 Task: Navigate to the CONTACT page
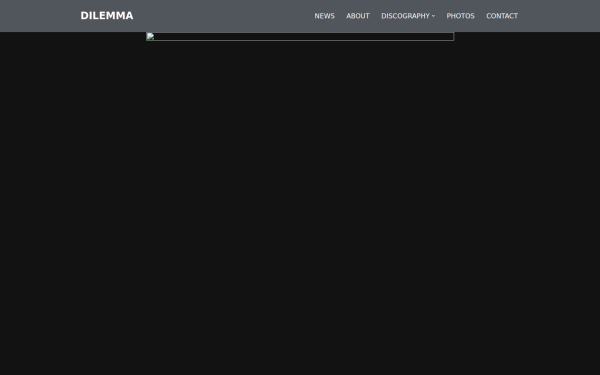tap(502, 16)
